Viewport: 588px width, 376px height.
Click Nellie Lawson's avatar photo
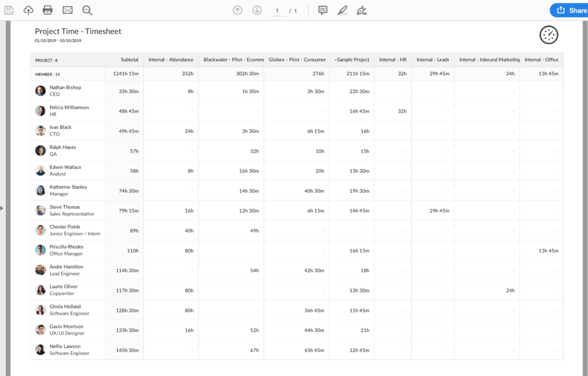click(x=40, y=350)
